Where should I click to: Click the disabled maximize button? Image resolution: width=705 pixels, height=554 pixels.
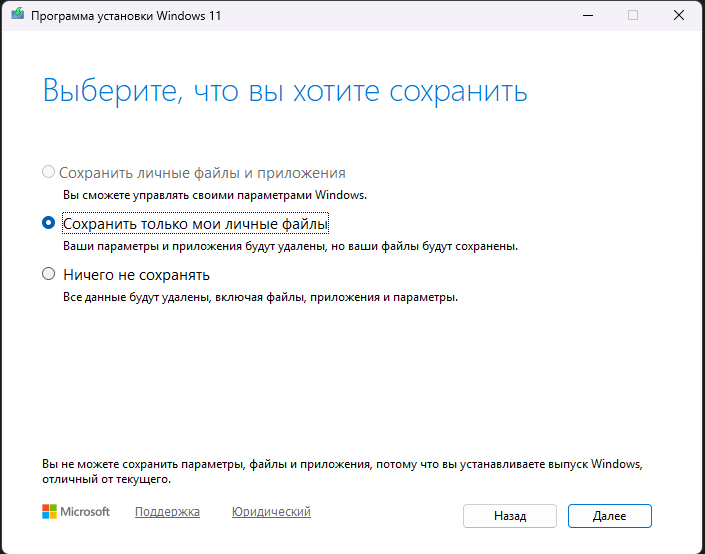(x=633, y=15)
